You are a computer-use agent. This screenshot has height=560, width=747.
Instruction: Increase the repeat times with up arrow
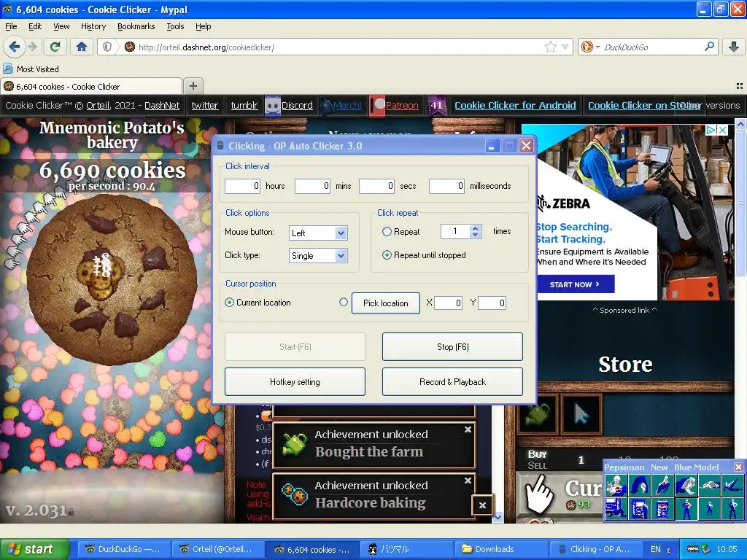pyautogui.click(x=474, y=228)
